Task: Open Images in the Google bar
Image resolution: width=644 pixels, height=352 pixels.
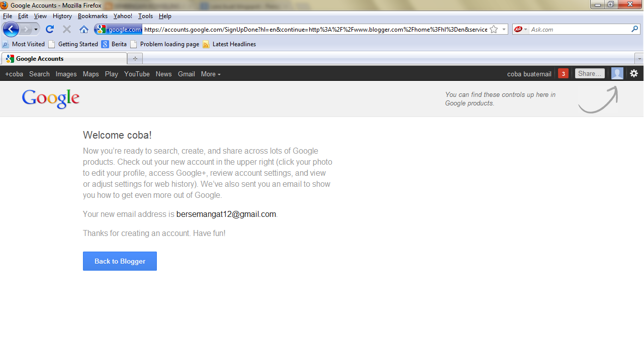Action: [66, 74]
